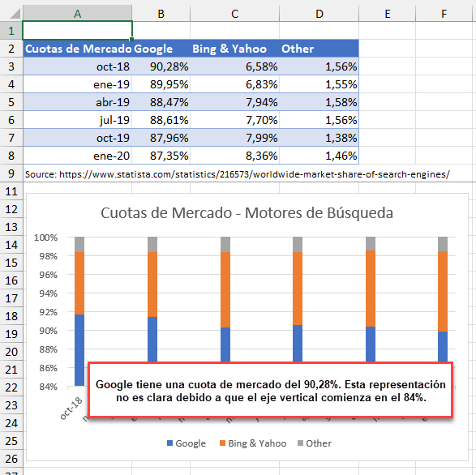Select the cell with value 1,58%
476x475 pixels.
(319, 102)
